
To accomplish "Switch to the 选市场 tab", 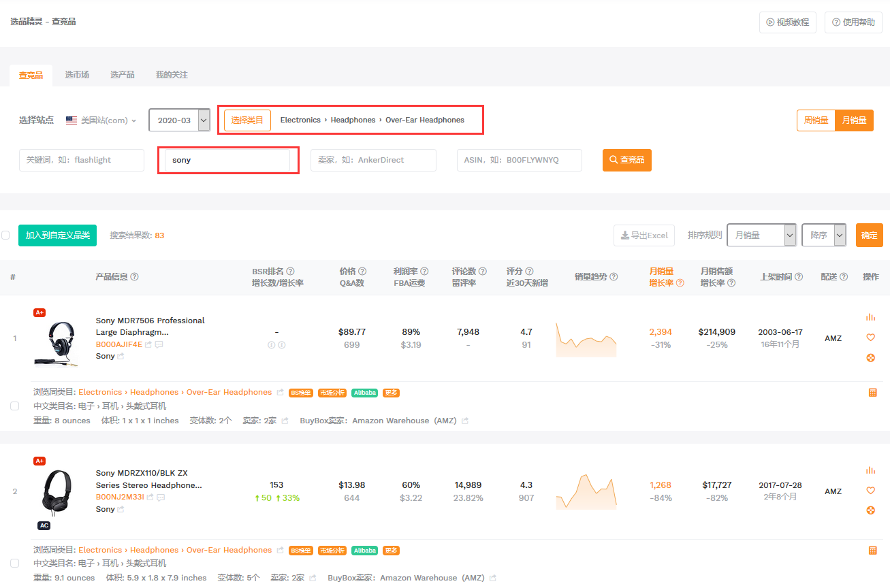I will click(x=77, y=75).
